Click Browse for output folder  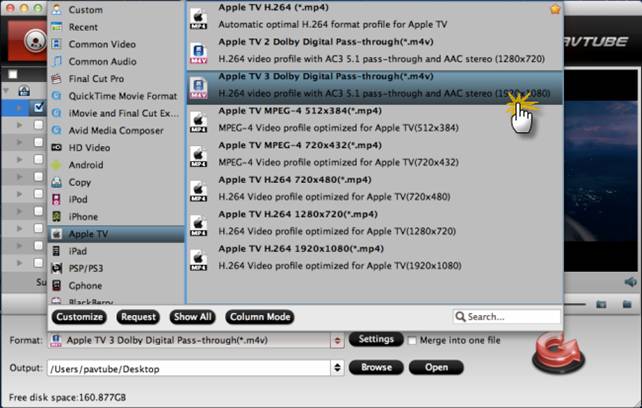coord(376,367)
